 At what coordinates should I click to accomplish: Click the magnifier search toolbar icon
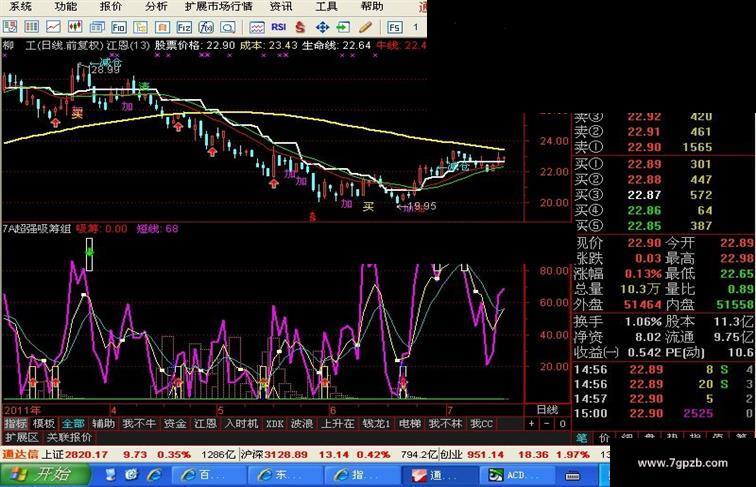(228, 27)
